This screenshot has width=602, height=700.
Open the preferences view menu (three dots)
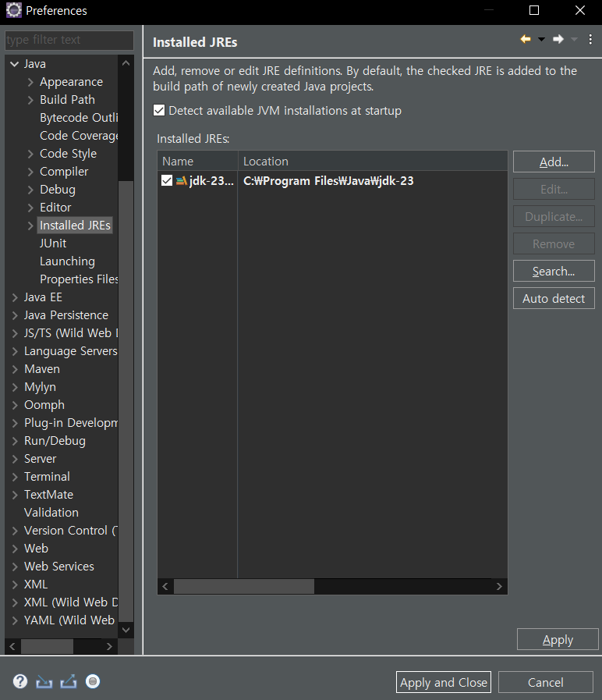(590, 39)
